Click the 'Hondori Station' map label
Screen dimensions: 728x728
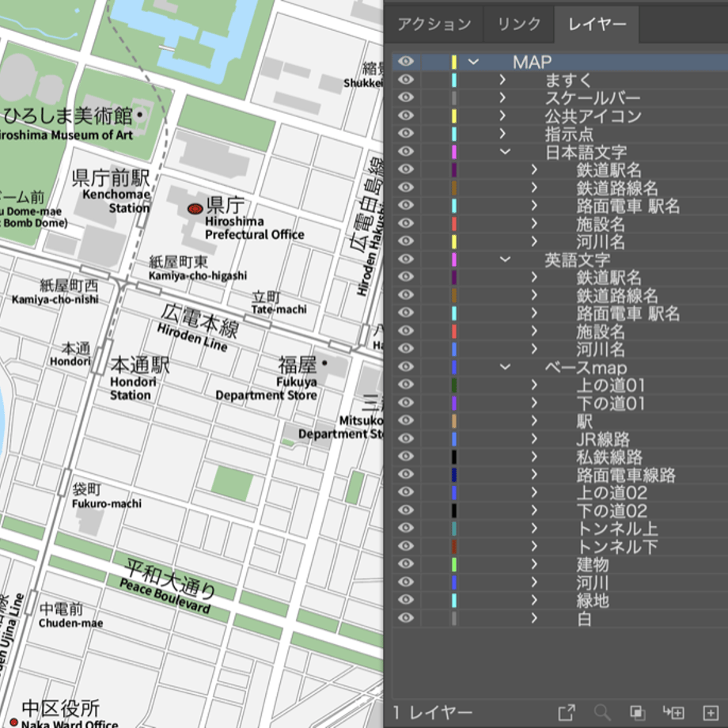point(133,389)
